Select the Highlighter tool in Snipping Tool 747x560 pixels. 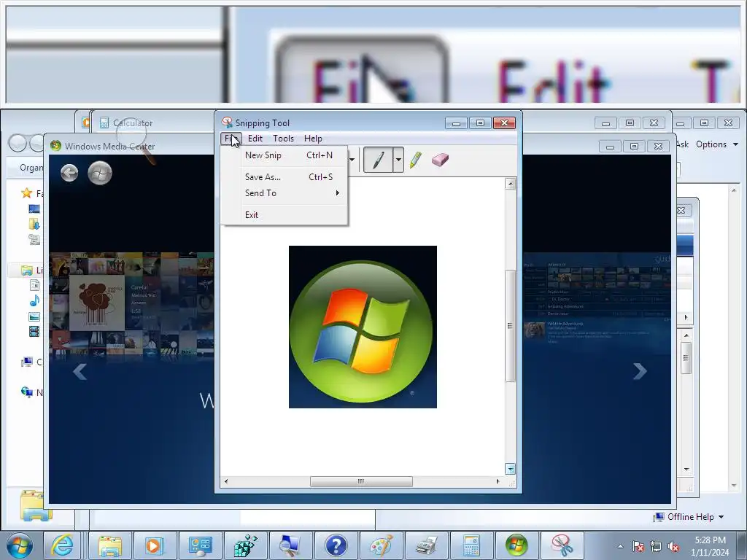pos(415,160)
